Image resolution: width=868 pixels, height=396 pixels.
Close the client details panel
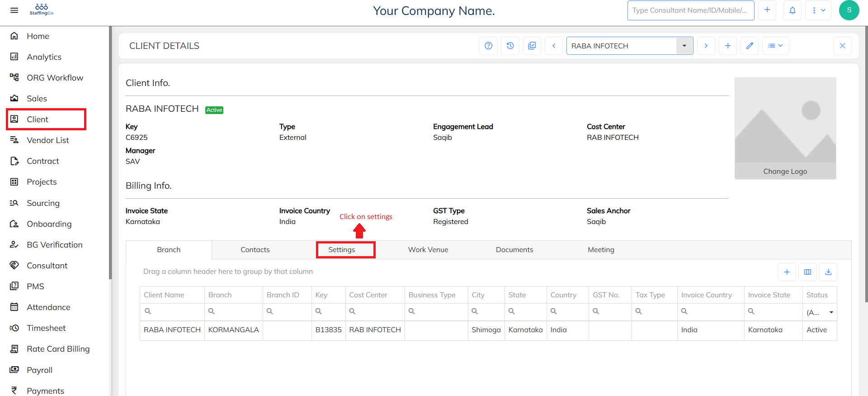click(x=843, y=46)
